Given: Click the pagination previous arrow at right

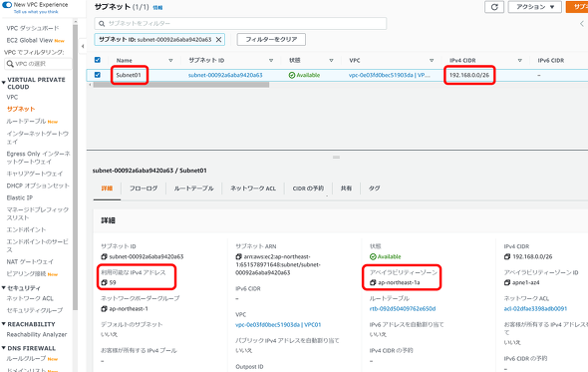Looking at the screenshot, I should 582,23.
